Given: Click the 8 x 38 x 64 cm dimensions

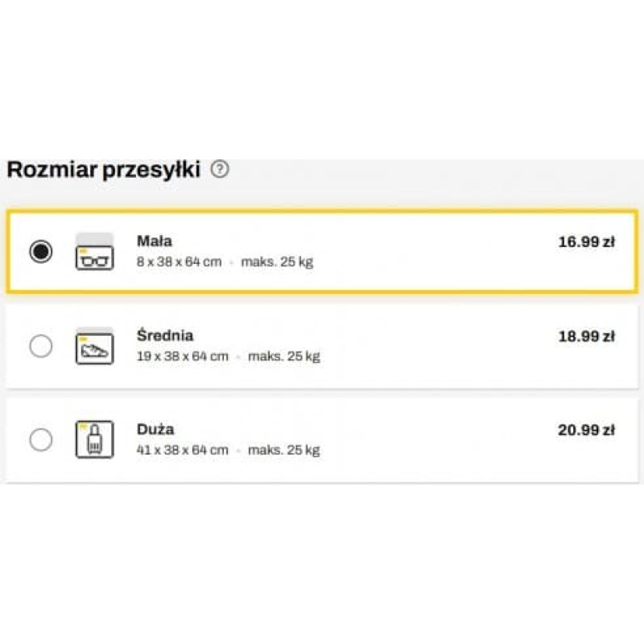Looking at the screenshot, I should pyautogui.click(x=179, y=262).
